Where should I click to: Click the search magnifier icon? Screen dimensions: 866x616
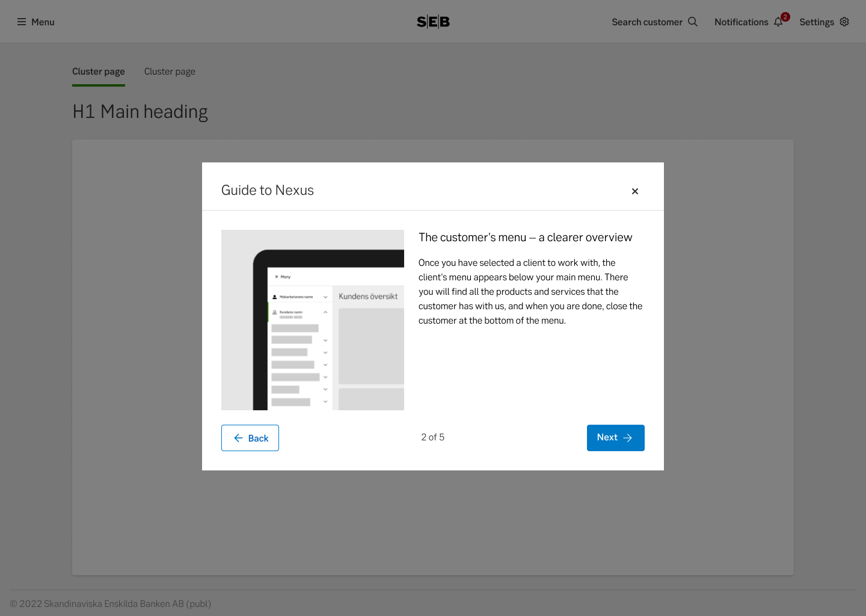pos(693,22)
